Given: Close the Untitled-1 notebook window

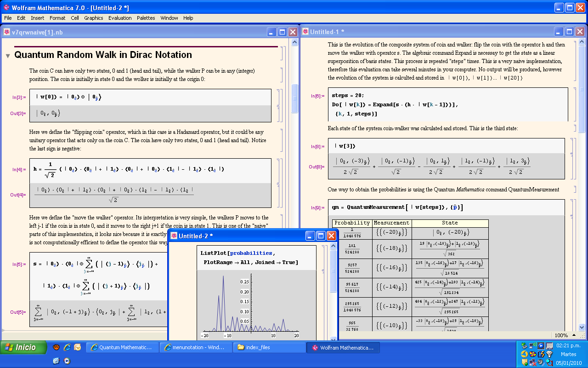Looking at the screenshot, I should click(x=579, y=32).
